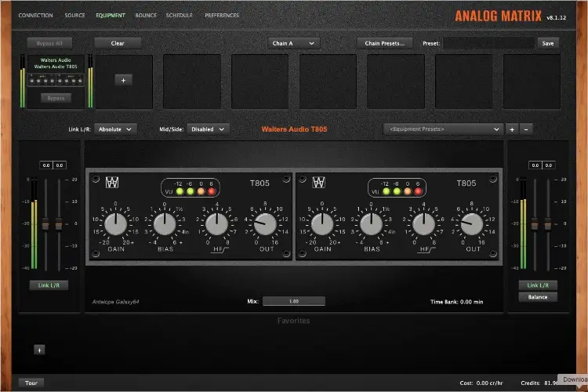Click the right T805 HF knob
Viewport: 588px width, 392px height.
pyautogui.click(x=422, y=224)
